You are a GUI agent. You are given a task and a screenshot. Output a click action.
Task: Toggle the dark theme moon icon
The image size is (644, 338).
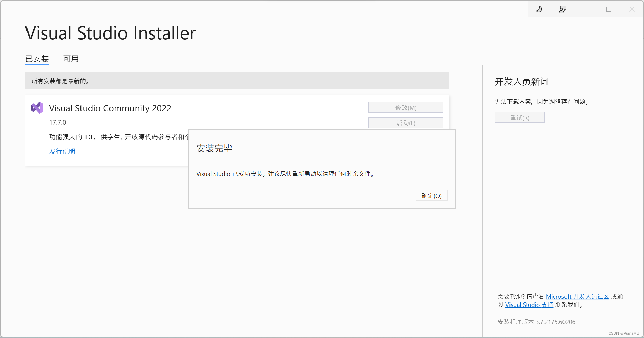tap(539, 9)
